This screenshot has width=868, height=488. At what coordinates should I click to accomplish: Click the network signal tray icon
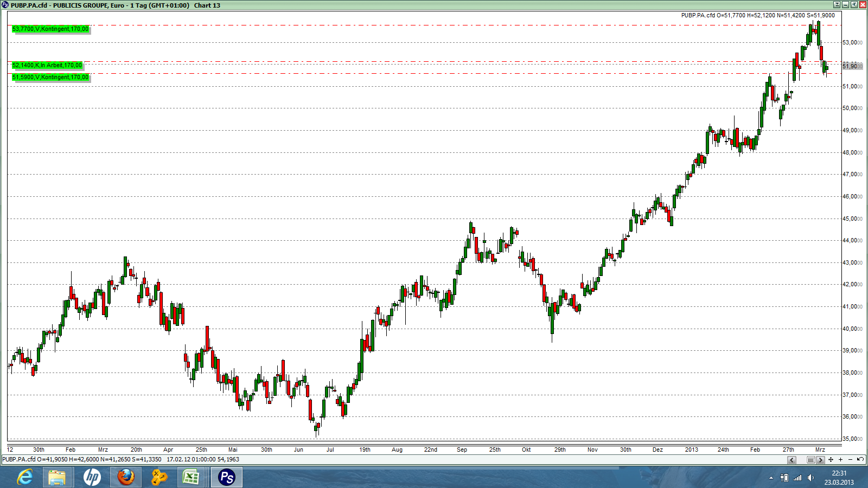point(797,478)
